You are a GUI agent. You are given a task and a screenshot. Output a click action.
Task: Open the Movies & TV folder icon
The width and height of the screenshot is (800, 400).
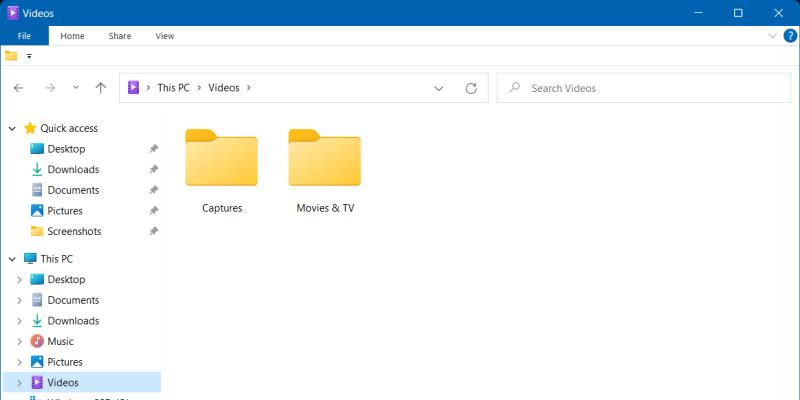point(324,158)
